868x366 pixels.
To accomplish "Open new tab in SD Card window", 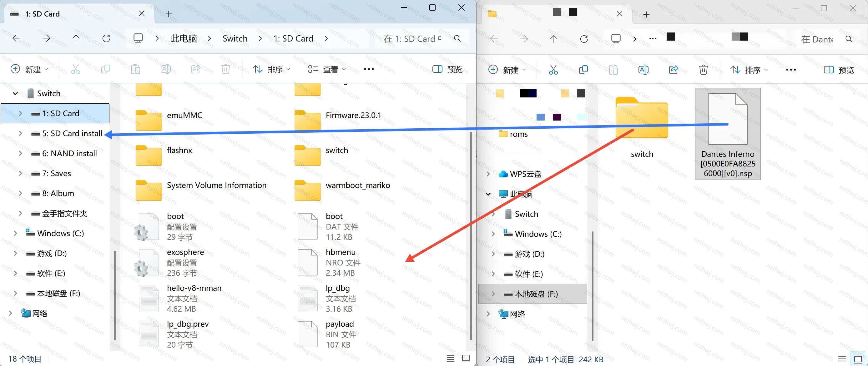I will [169, 14].
